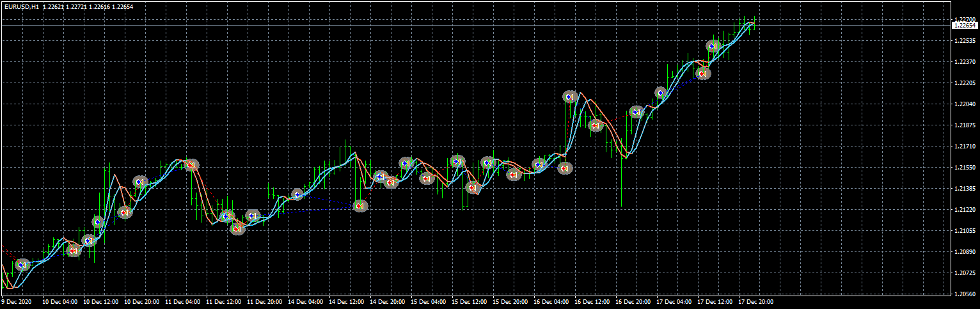Viewport: 980px width, 309px height.
Task: Click the EURUSD,H1 chart title
Action: [x=22, y=6]
